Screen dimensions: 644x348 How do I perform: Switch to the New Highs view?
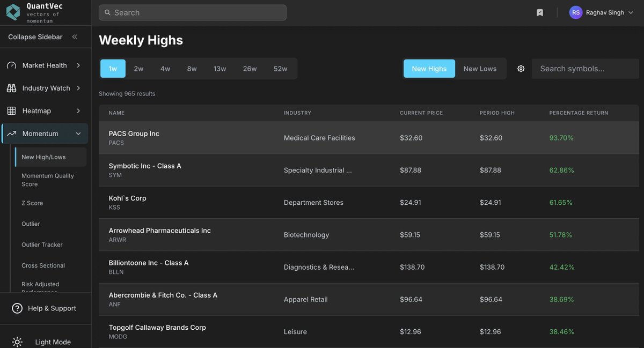pyautogui.click(x=429, y=69)
